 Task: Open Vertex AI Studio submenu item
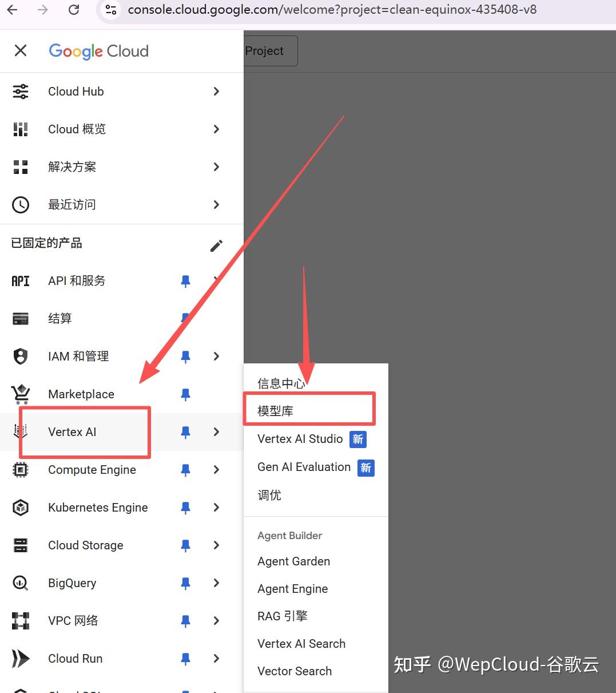click(x=316, y=439)
